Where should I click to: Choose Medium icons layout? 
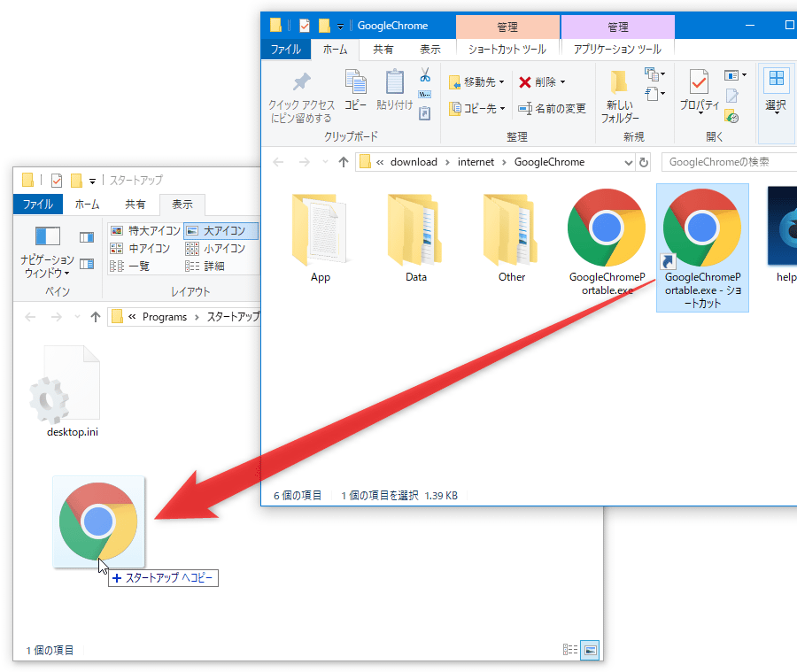click(140, 249)
